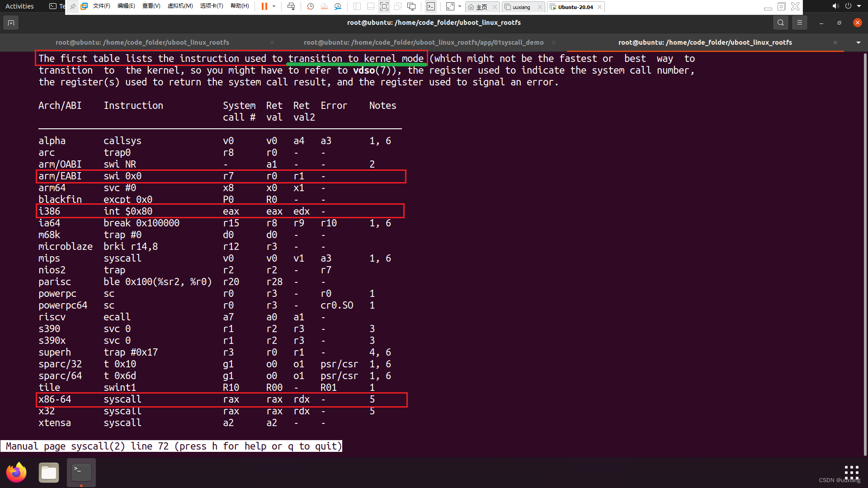Switch to the 01syscall_demo terminal tab
The image size is (868, 488).
coord(424,42)
